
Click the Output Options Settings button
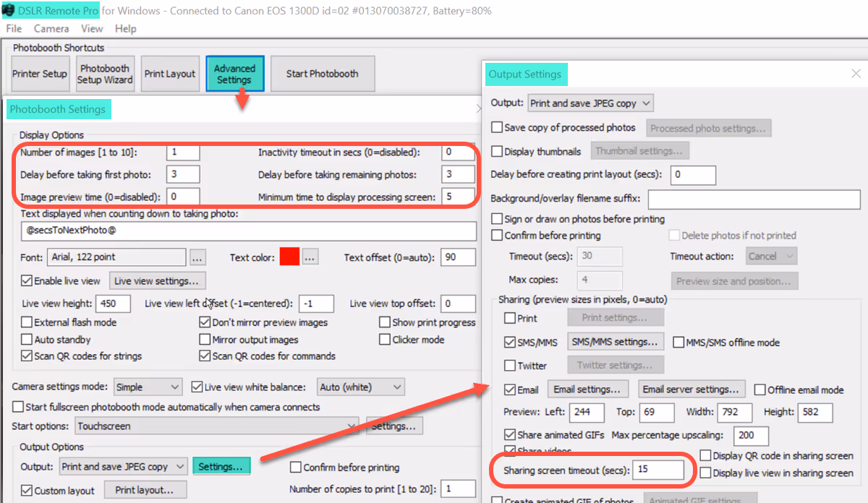(221, 467)
